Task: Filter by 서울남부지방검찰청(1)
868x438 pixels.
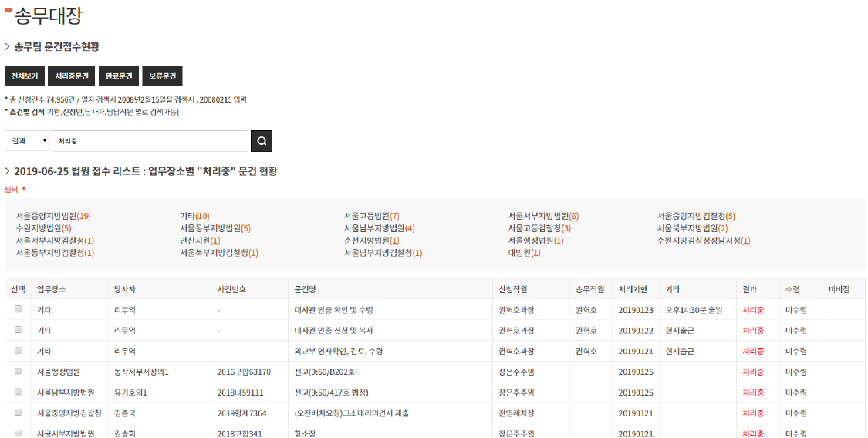Action: (x=383, y=253)
